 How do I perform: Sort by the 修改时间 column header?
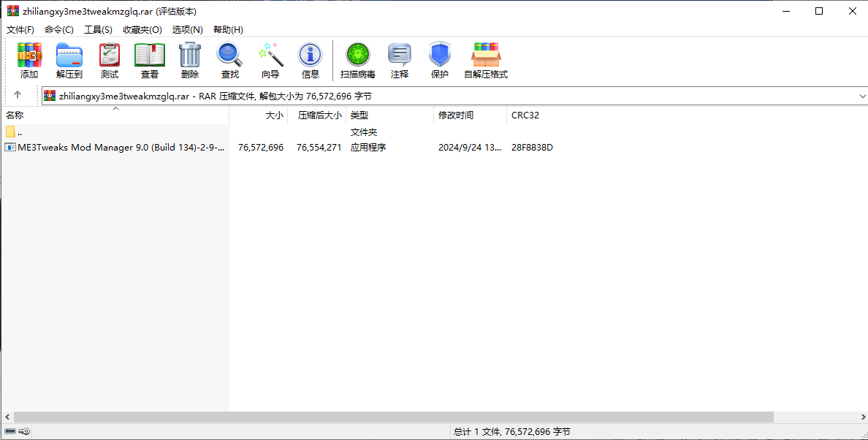point(470,115)
